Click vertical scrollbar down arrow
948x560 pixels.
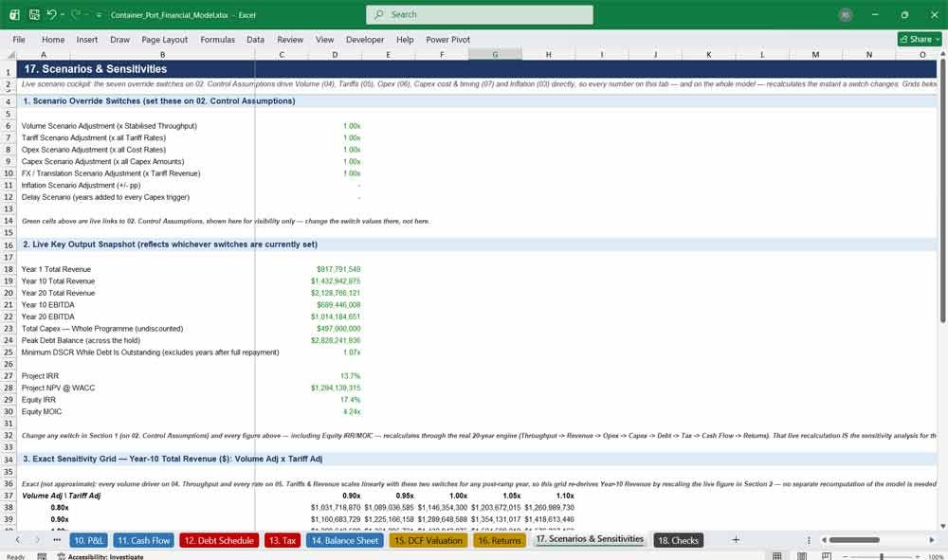pyautogui.click(x=942, y=526)
